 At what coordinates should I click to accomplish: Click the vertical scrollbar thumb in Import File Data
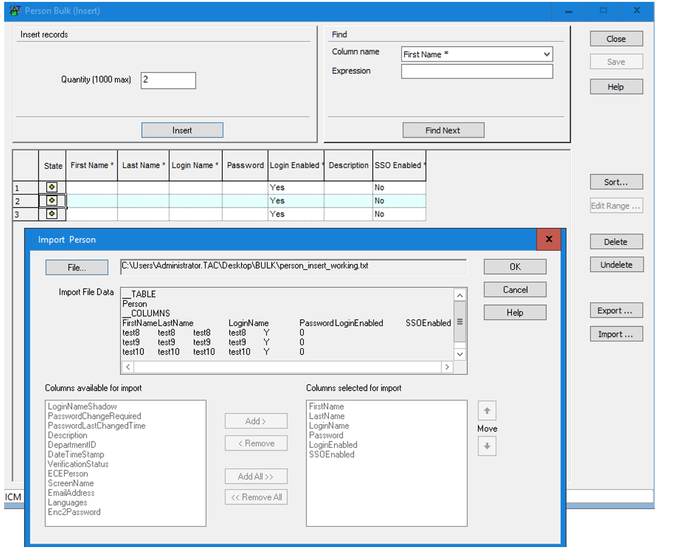coord(460,321)
